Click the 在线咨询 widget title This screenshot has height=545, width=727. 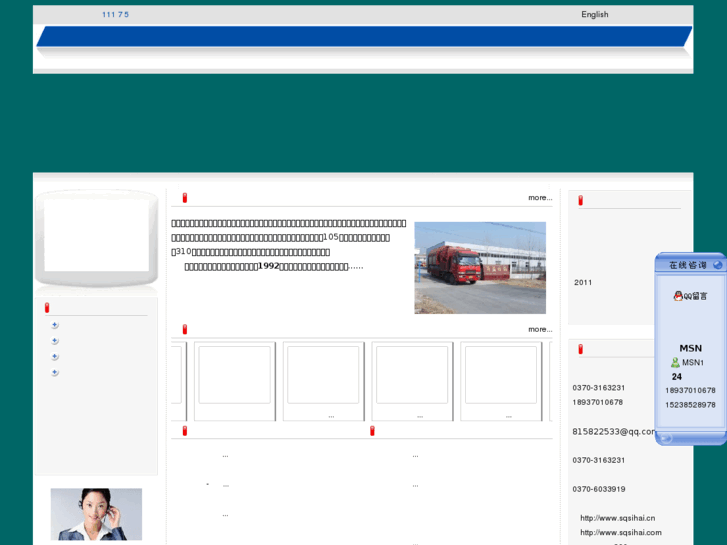(x=688, y=265)
